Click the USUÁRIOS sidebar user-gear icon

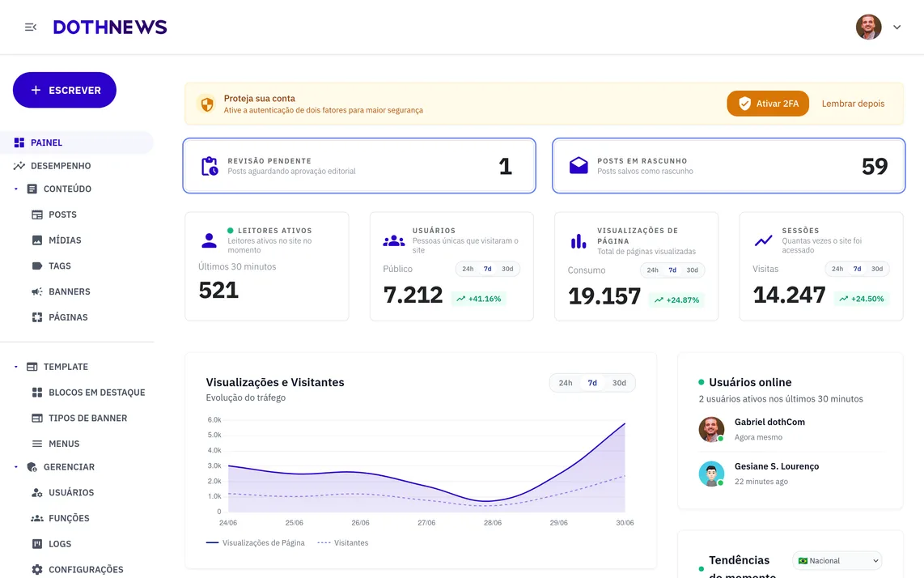tap(37, 492)
